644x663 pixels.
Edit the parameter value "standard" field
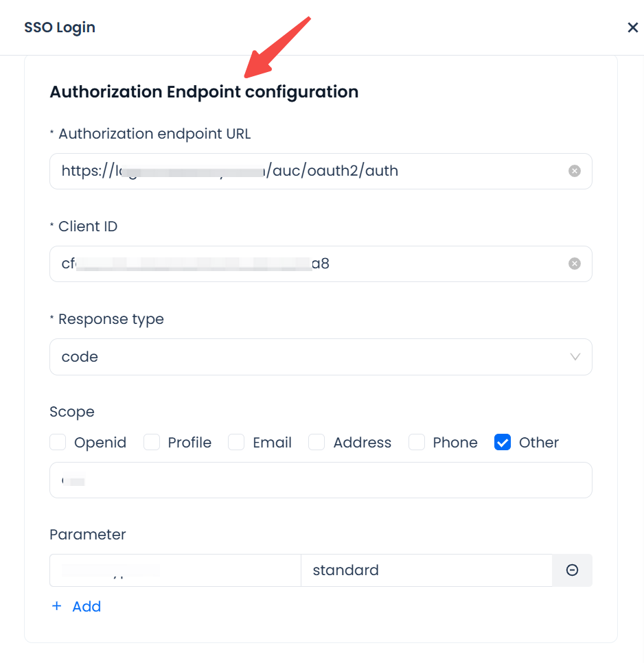(426, 570)
